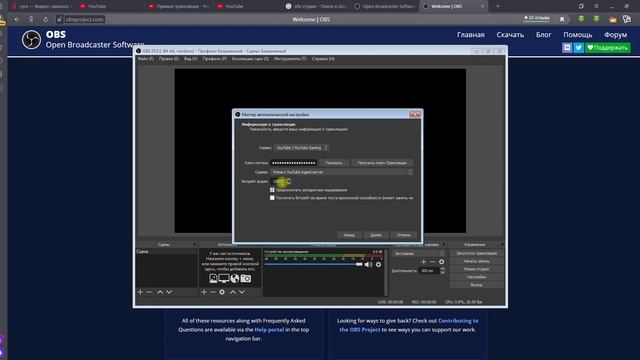Expand the Сервис dropdown showing YouTube / YouTube Gaming
This screenshot has width=640, height=360.
click(301, 148)
